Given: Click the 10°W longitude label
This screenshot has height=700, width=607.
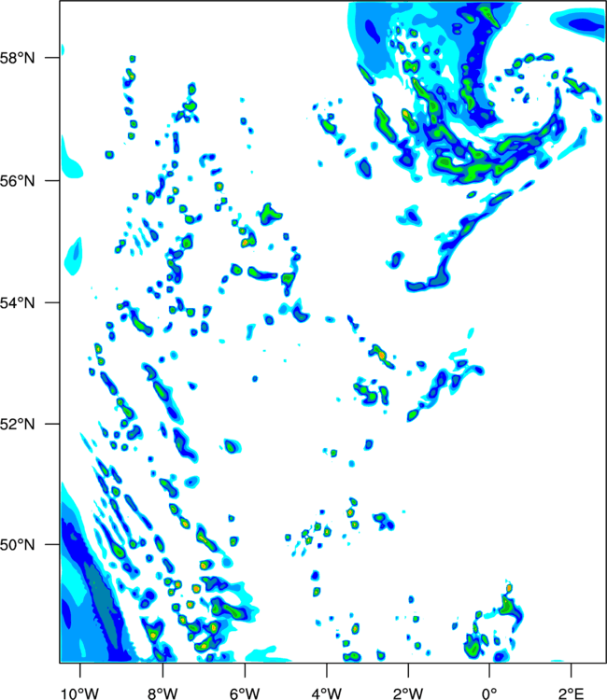Looking at the screenshot, I should 80,693.
